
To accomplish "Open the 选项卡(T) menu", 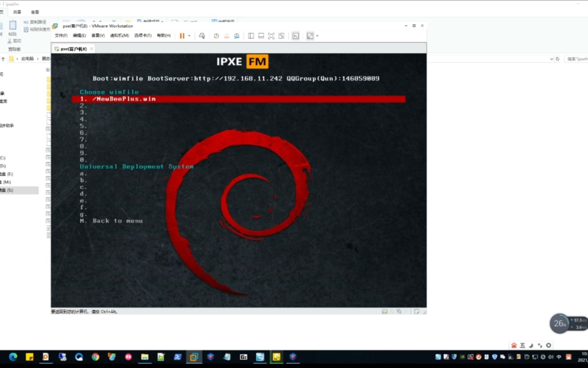I will pyautogui.click(x=143, y=36).
